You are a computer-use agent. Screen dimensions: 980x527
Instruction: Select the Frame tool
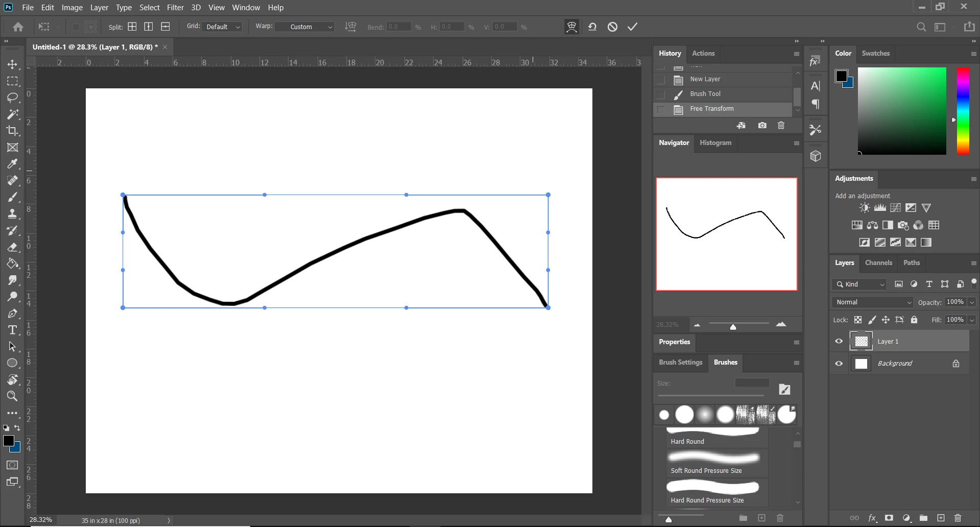pos(12,148)
